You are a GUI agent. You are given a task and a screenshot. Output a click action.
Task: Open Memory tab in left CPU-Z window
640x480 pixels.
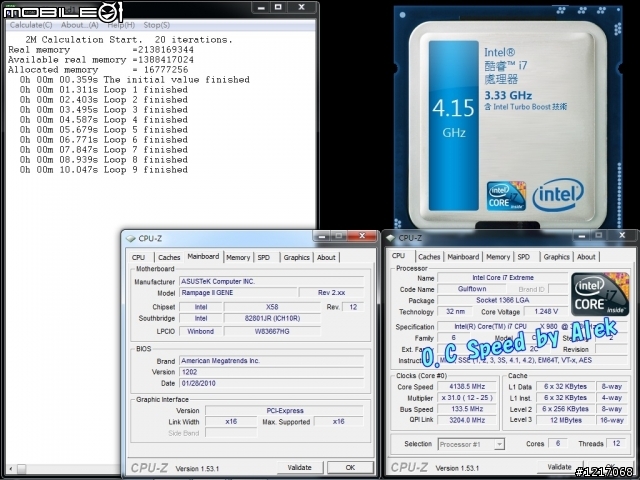[238, 258]
